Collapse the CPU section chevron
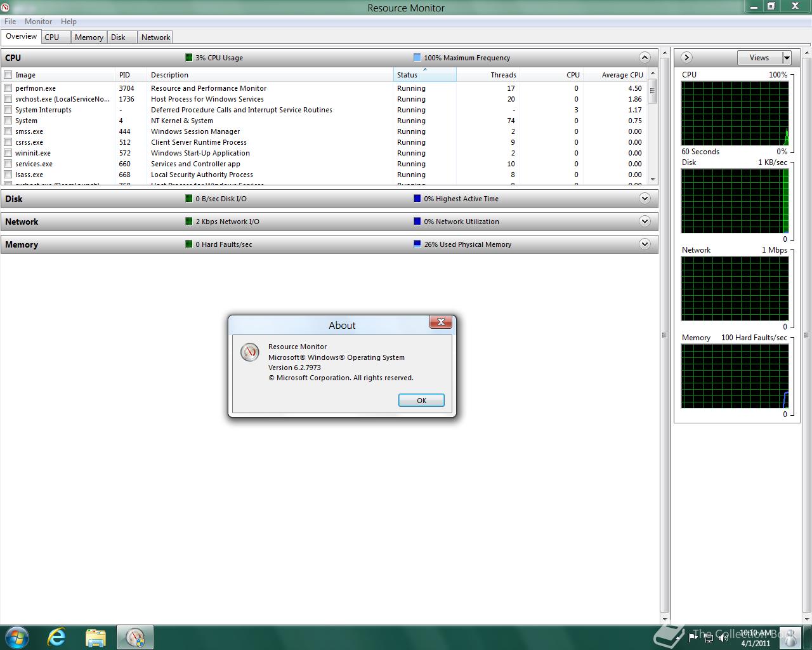This screenshot has height=650, width=812. pos(645,57)
